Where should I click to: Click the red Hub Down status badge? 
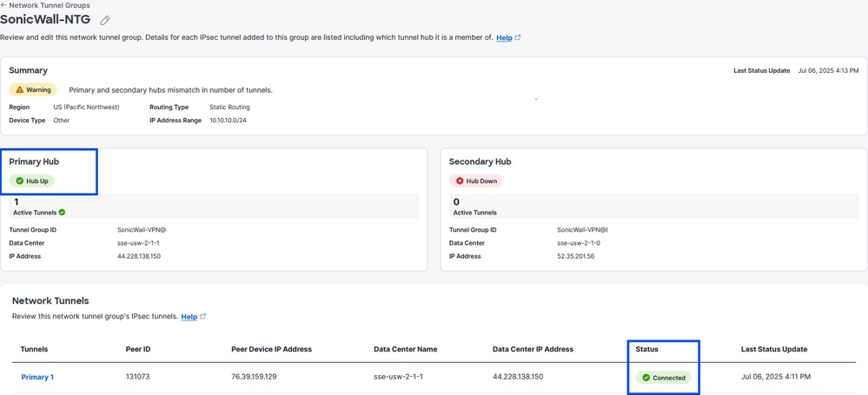point(476,181)
